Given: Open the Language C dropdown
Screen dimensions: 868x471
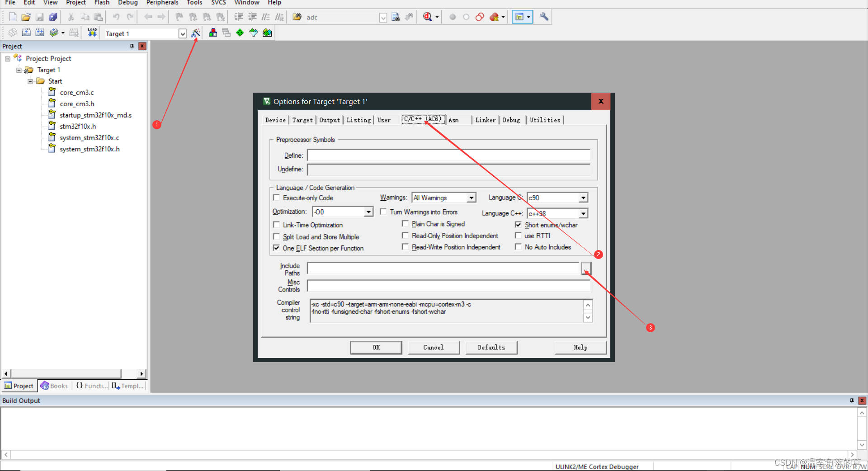Looking at the screenshot, I should click(583, 198).
